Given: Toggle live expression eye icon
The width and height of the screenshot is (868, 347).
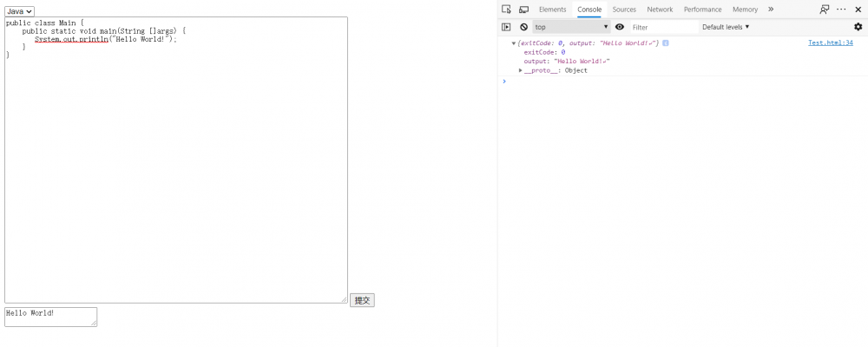Looking at the screenshot, I should (x=620, y=27).
